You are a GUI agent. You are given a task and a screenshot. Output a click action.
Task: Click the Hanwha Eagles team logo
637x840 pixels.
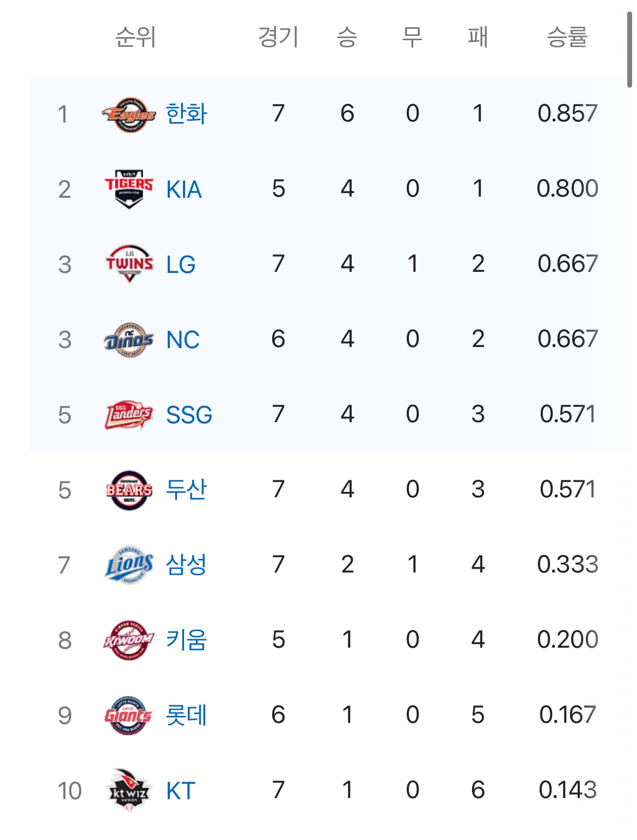tap(128, 114)
